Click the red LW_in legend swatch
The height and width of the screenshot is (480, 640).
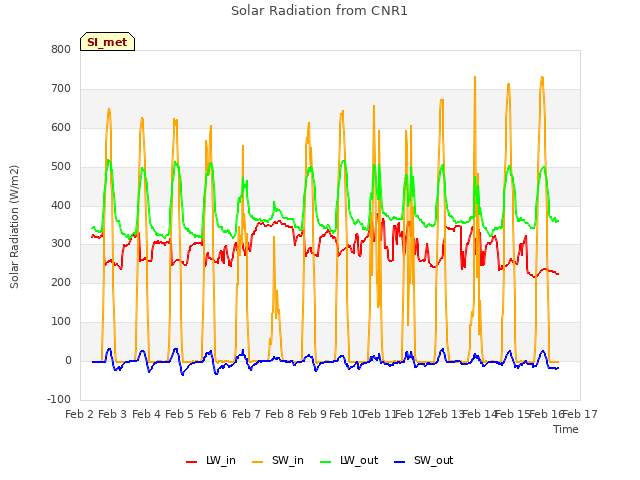[x=191, y=462]
